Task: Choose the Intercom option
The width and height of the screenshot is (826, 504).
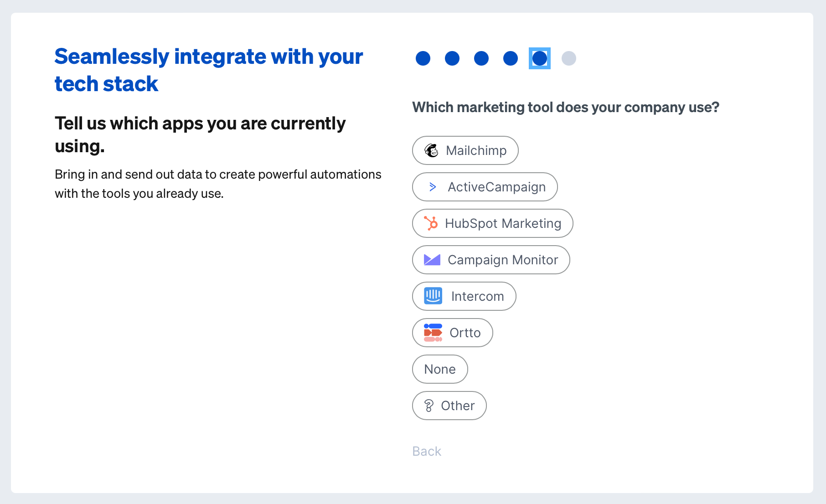Action: pyautogui.click(x=477, y=296)
